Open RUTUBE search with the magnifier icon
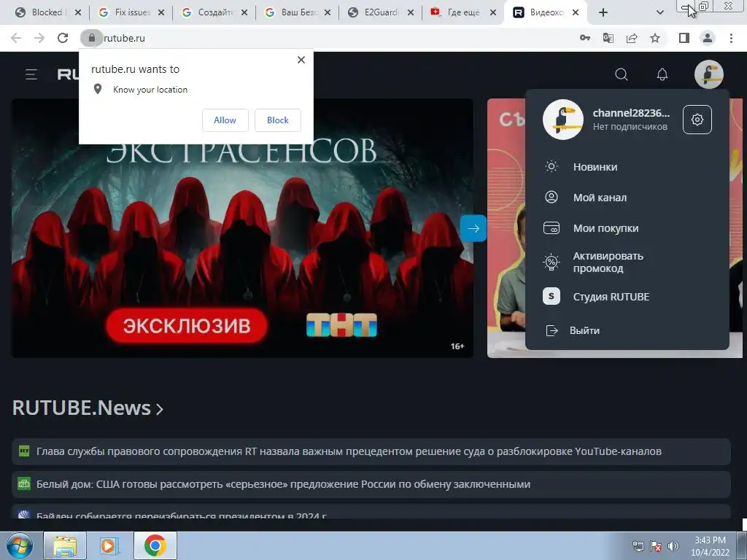The image size is (747, 560). pyautogui.click(x=622, y=74)
